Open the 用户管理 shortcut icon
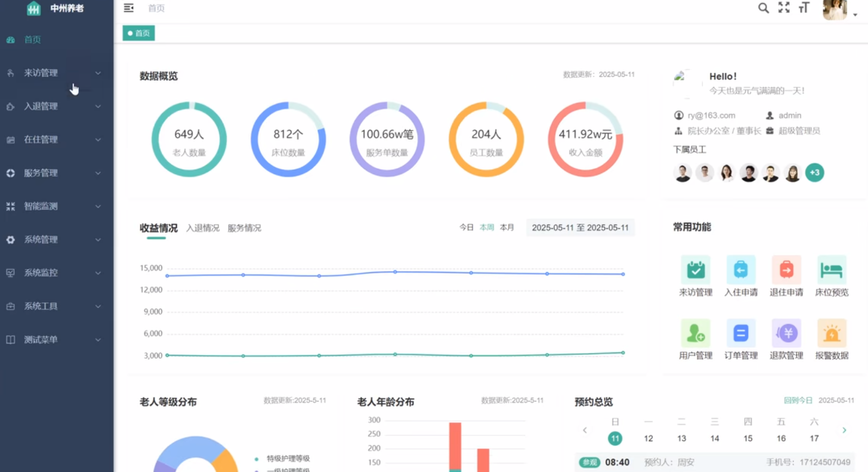Image resolution: width=868 pixels, height=472 pixels. coord(695,333)
